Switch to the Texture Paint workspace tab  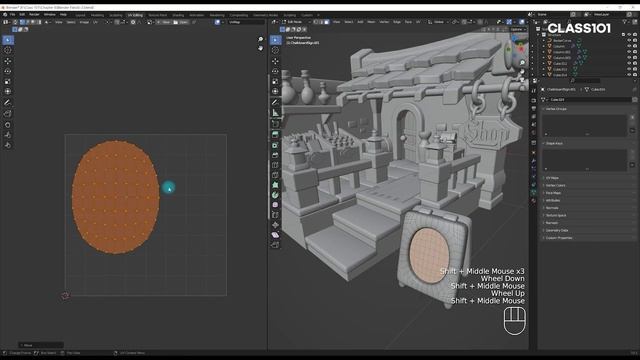[x=158, y=15]
